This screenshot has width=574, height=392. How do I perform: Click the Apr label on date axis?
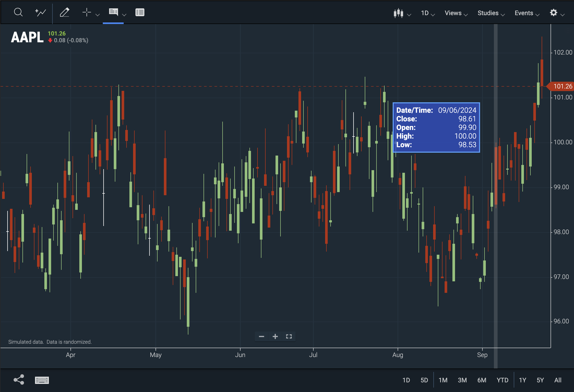pos(71,355)
